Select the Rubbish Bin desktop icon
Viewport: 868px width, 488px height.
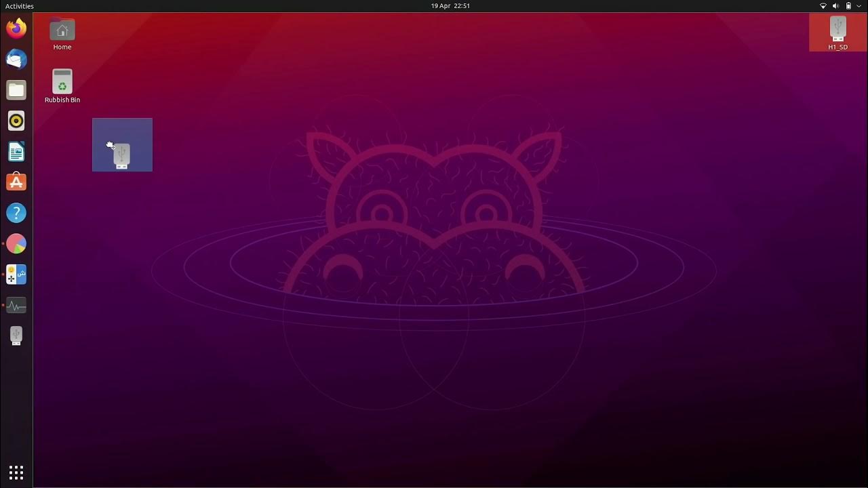pyautogui.click(x=62, y=86)
